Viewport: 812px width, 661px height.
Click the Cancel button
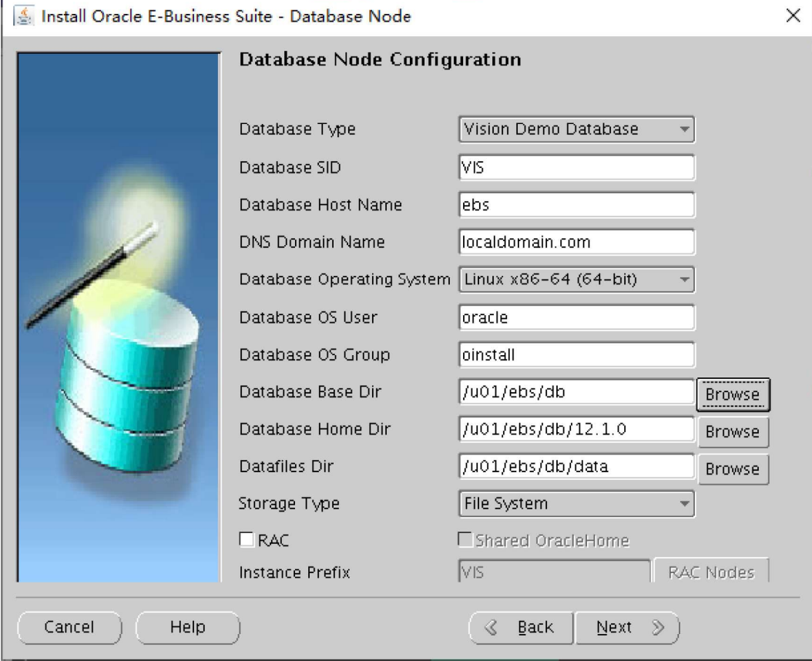(69, 627)
